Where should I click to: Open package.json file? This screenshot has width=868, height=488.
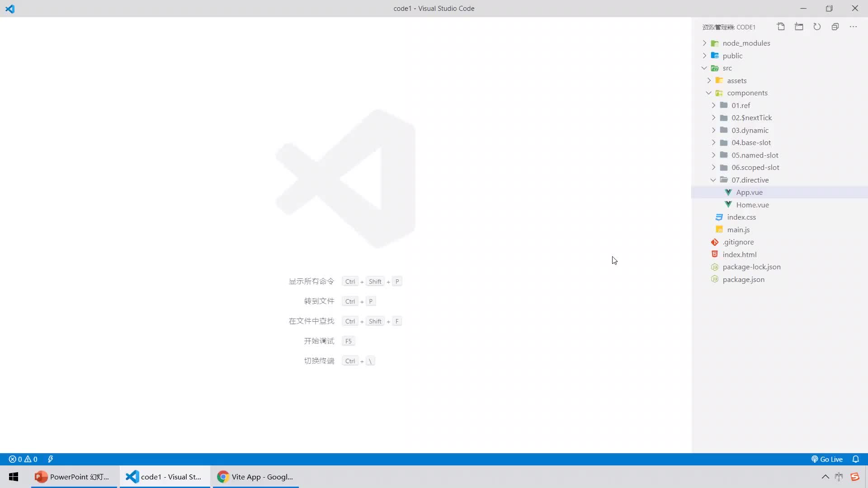779,279
